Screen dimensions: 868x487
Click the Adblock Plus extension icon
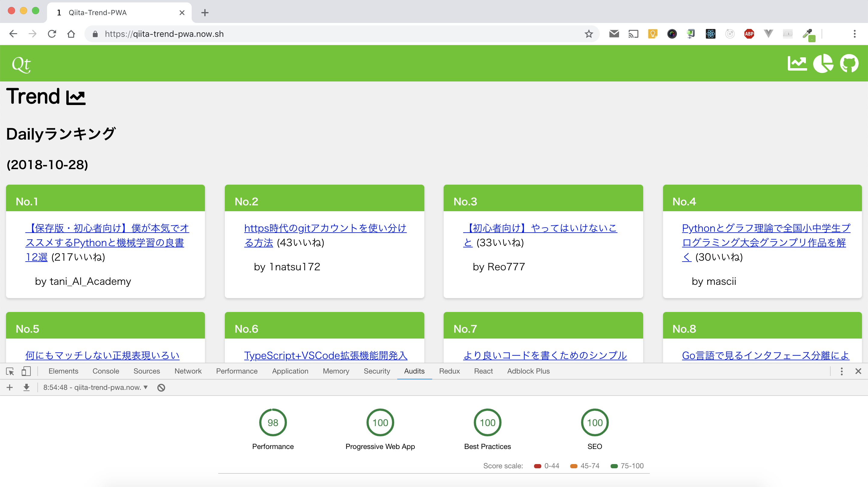[x=749, y=34]
